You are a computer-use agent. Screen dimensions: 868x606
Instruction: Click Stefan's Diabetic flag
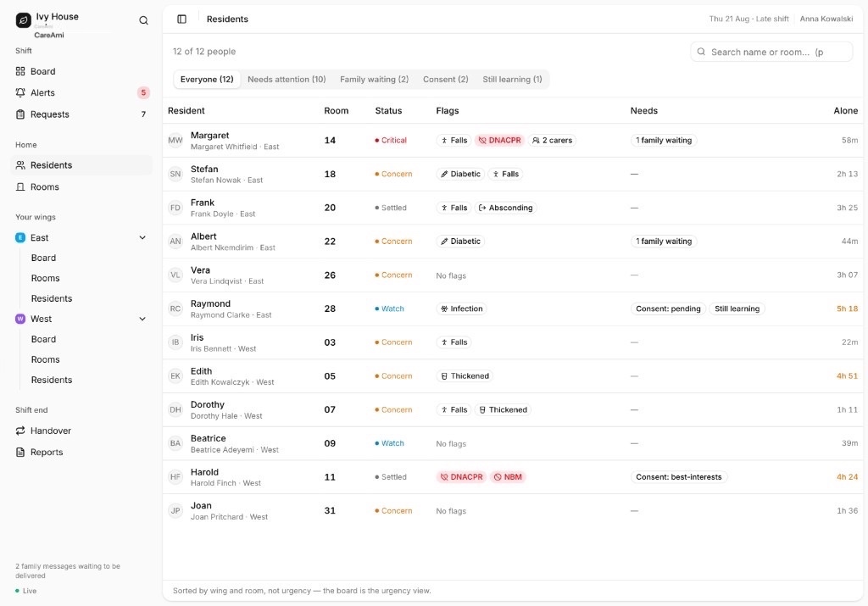point(460,175)
